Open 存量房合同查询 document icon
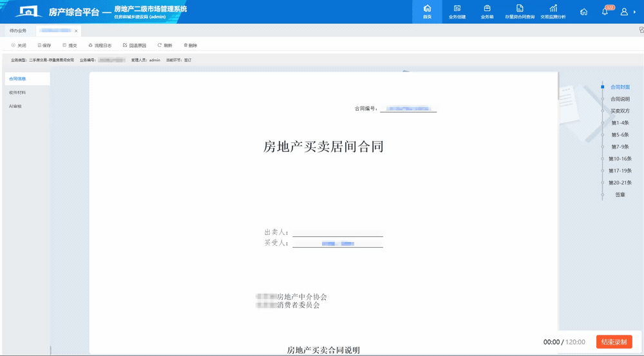The image size is (644, 356). [x=520, y=12]
